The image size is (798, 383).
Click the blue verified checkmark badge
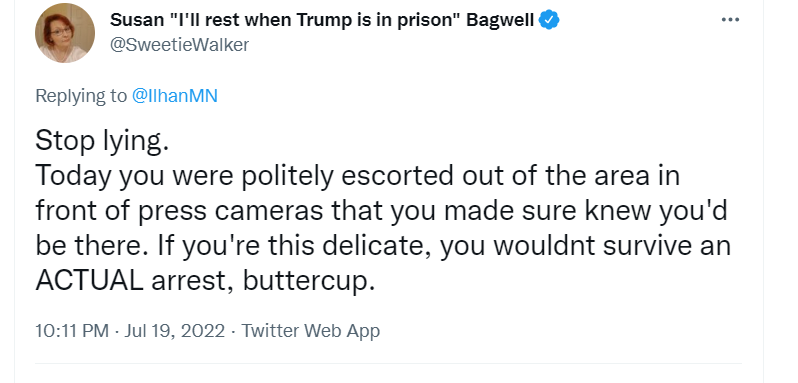[x=549, y=20]
